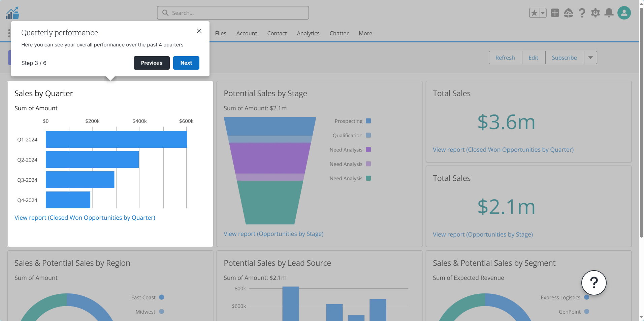
Task: Click Next in the tour popup
Action: [186, 63]
